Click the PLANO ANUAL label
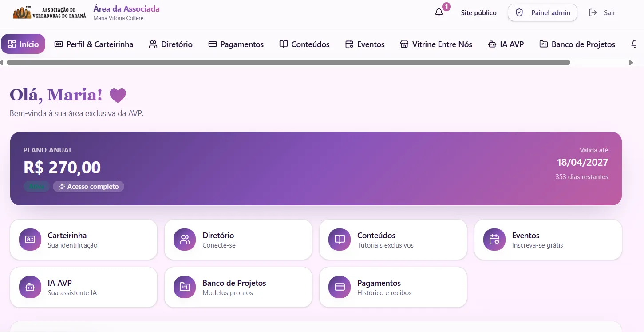This screenshot has height=332, width=644. tap(48, 150)
